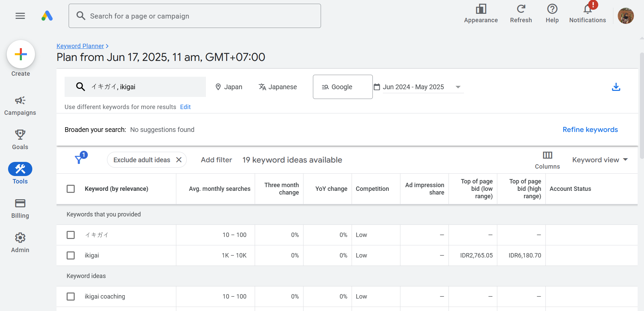This screenshot has width=644, height=311.
Task: Remove Exclude adult ideas filter
Action: (179, 160)
